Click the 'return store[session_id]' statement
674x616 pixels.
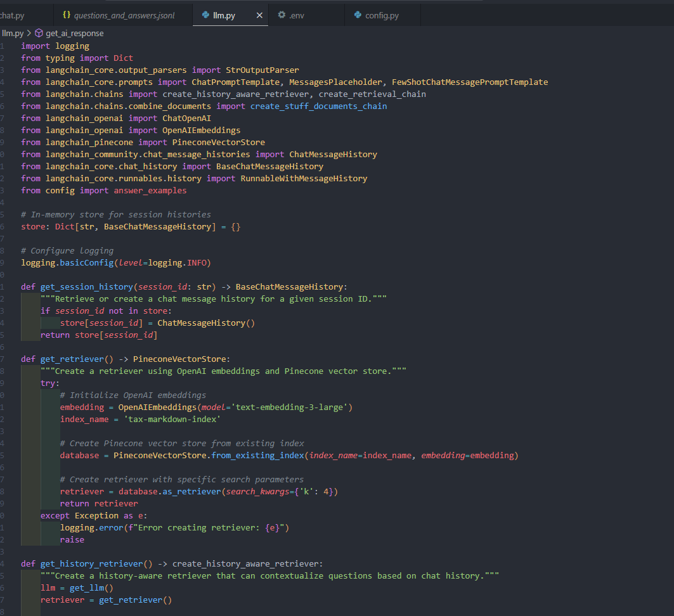click(99, 335)
